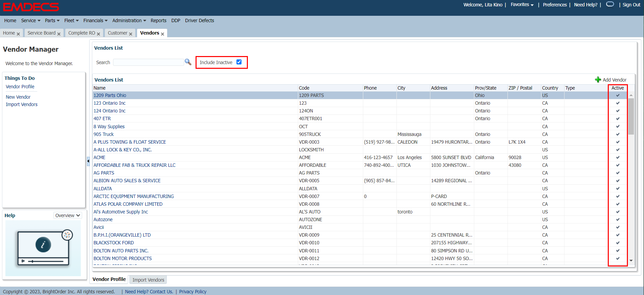Play the help video thumbnail
Screen dimensions: 644x295
[x=43, y=248]
